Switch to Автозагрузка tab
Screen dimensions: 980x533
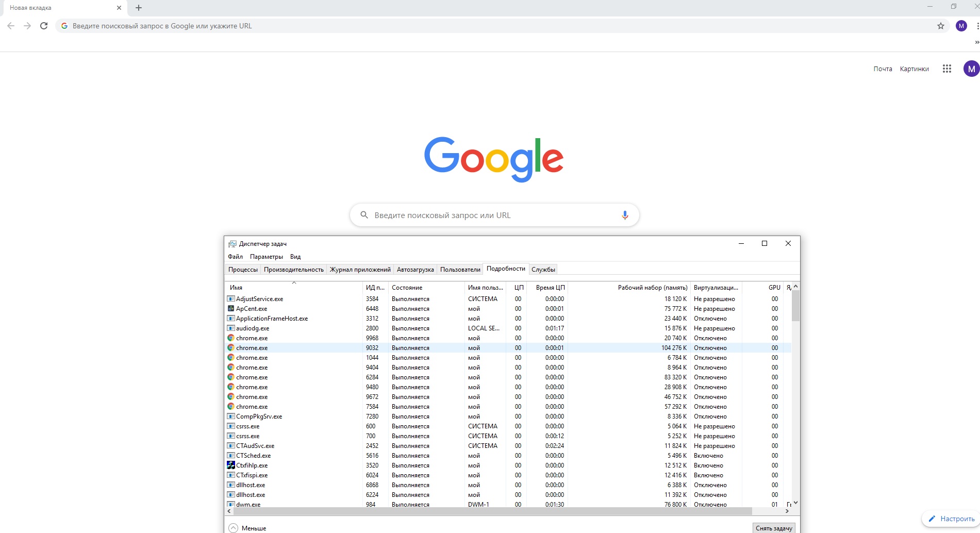(416, 270)
